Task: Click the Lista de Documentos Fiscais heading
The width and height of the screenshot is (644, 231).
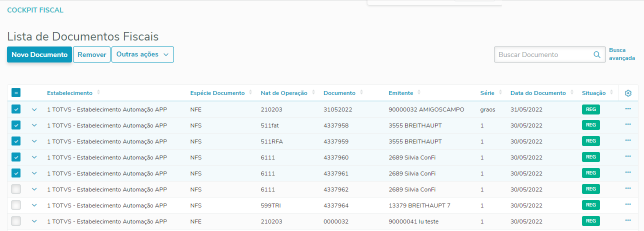Action: click(83, 36)
